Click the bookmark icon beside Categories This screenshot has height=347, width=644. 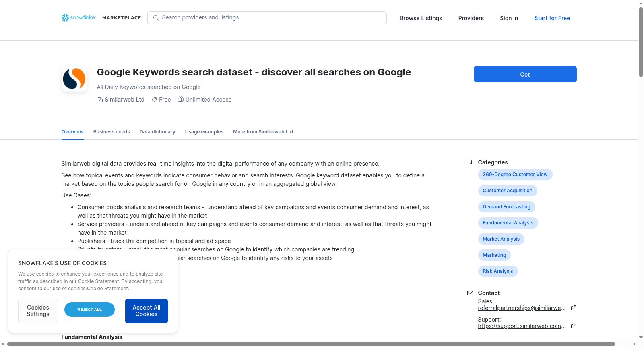pyautogui.click(x=470, y=162)
